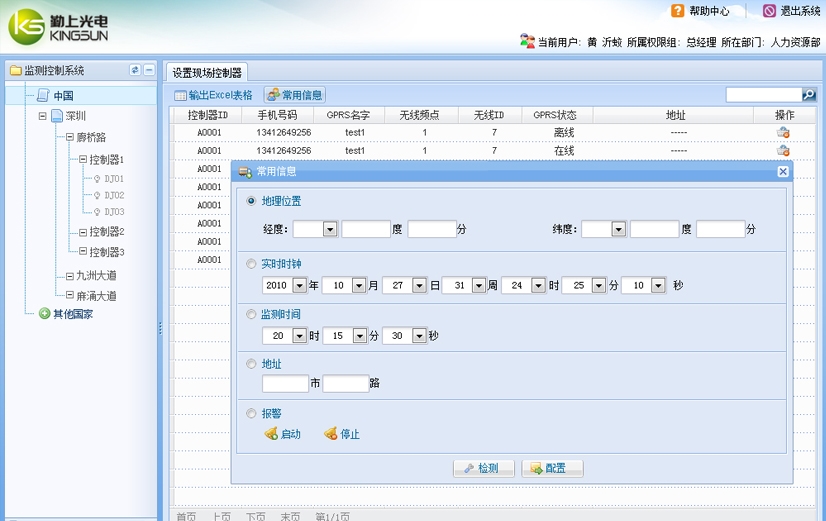Viewport: 826px width, 521px height.
Task: Open the year 2010 dropdown
Action: coord(298,286)
